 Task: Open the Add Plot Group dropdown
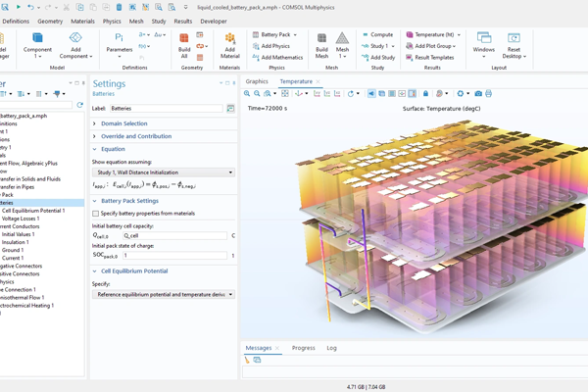(x=454, y=46)
